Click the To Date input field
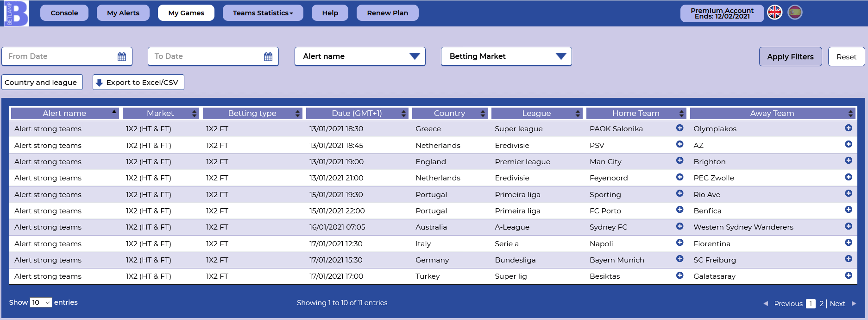 [x=213, y=57]
